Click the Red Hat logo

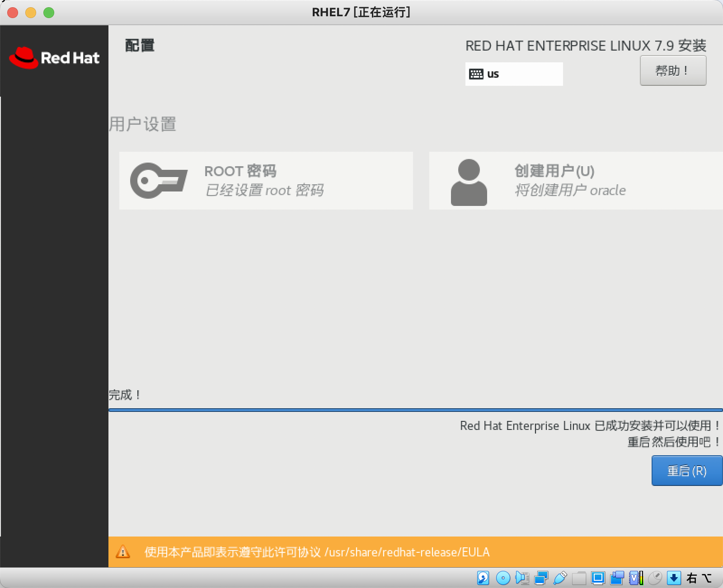(x=54, y=58)
